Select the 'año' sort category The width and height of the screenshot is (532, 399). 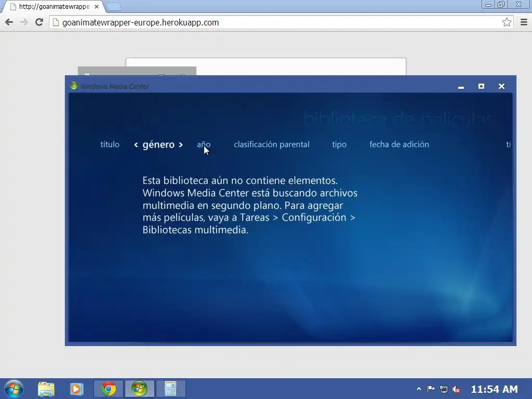(204, 144)
